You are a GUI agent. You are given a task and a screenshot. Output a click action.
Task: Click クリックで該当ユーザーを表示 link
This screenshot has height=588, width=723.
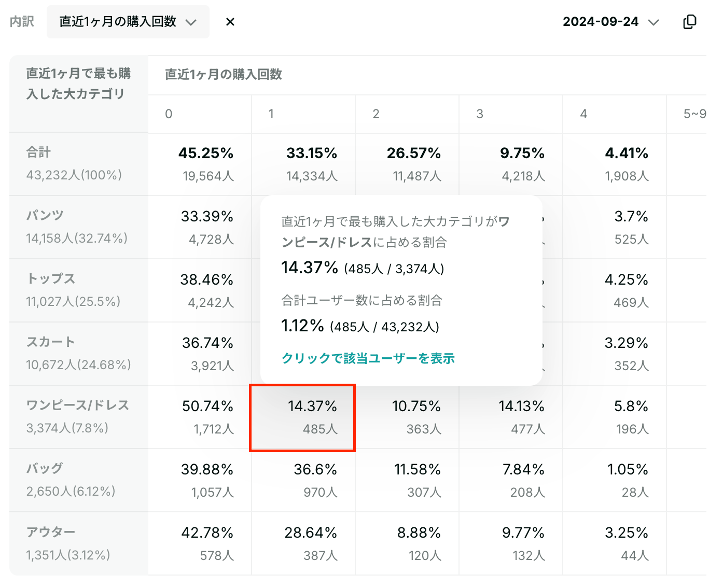click(368, 358)
